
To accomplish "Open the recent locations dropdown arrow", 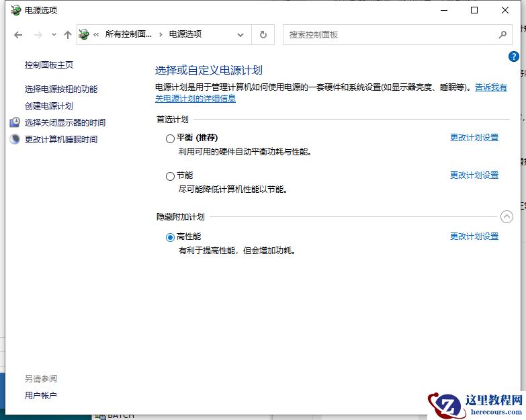I will pyautogui.click(x=54, y=34).
